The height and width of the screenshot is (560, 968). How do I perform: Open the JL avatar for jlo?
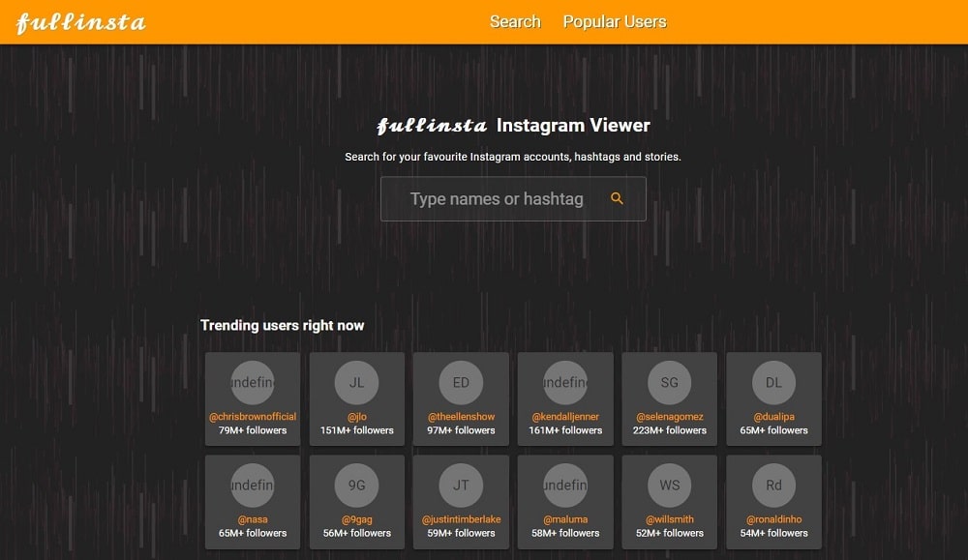[357, 382]
